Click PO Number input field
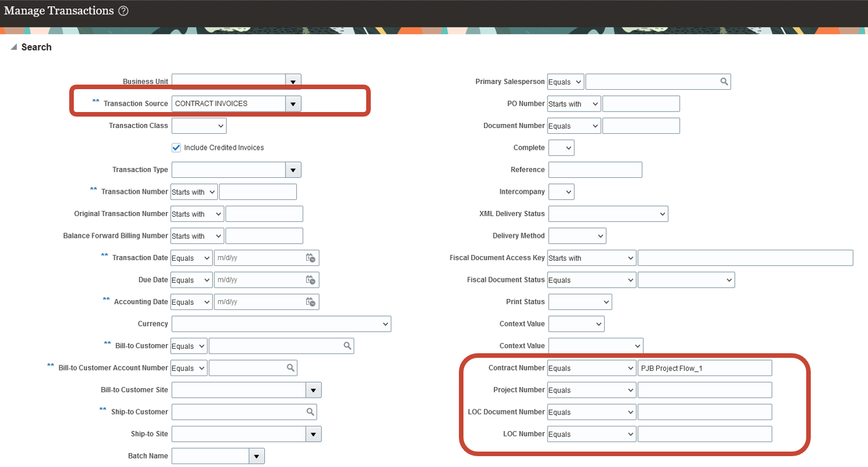This screenshot has width=868, height=467. pyautogui.click(x=641, y=104)
